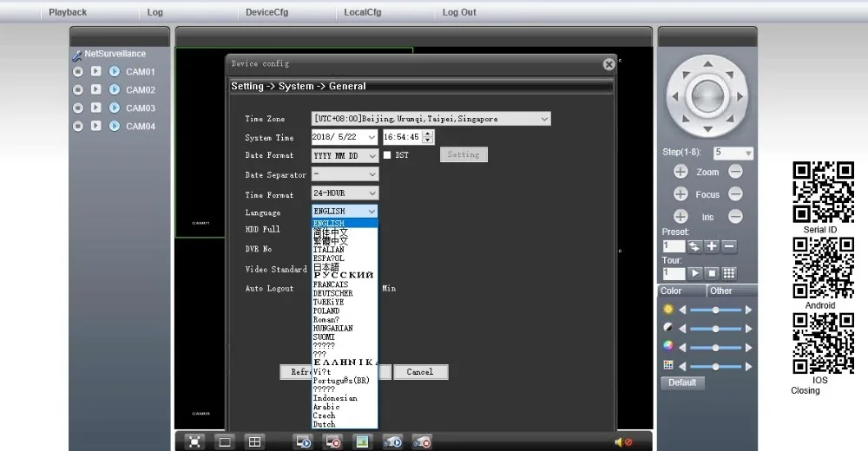Choose ITALIAN from the language list
Viewport: 868px width, 451px height.
(328, 250)
